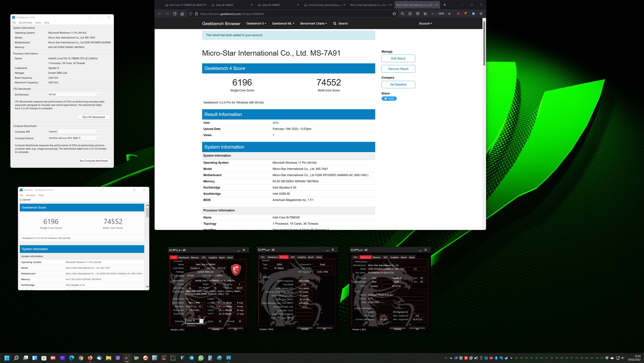
Task: Click Upload in Untitled Geekbench window
Action: click(x=25, y=200)
